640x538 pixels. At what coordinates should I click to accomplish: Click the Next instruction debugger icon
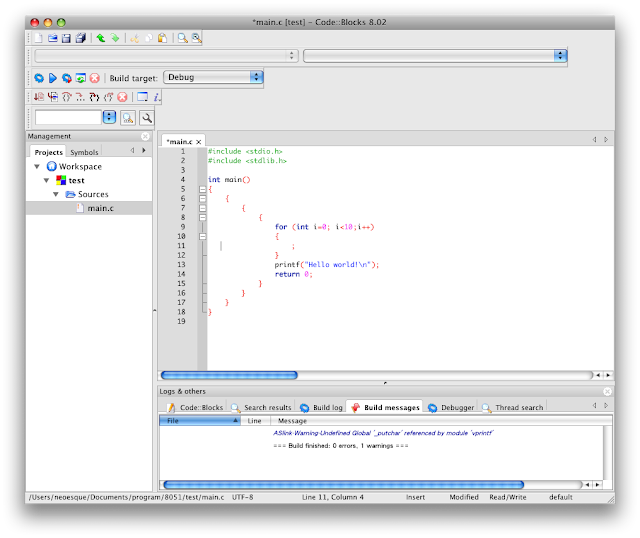[80, 97]
